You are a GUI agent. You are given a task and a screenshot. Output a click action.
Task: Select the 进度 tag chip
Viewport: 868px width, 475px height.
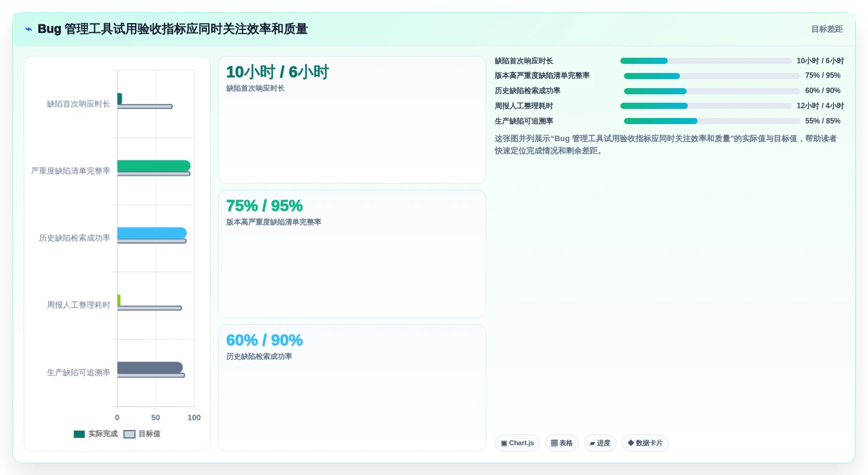600,443
